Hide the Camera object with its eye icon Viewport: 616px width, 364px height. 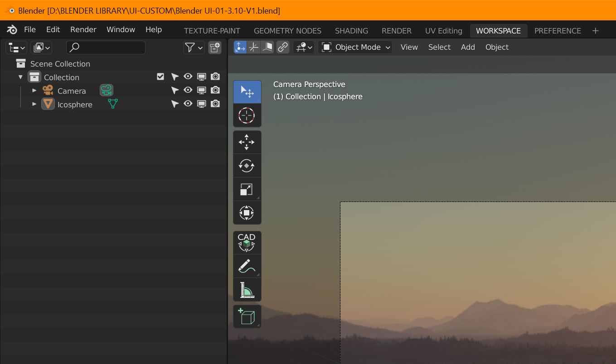pyautogui.click(x=188, y=91)
